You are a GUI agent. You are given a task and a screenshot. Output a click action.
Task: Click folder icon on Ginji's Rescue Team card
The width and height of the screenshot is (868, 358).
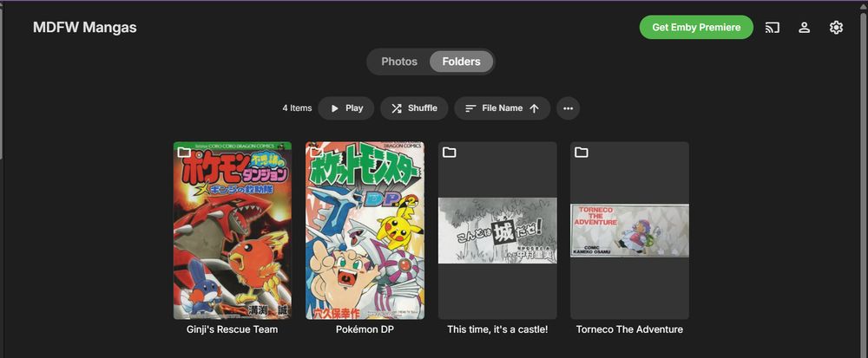(184, 152)
